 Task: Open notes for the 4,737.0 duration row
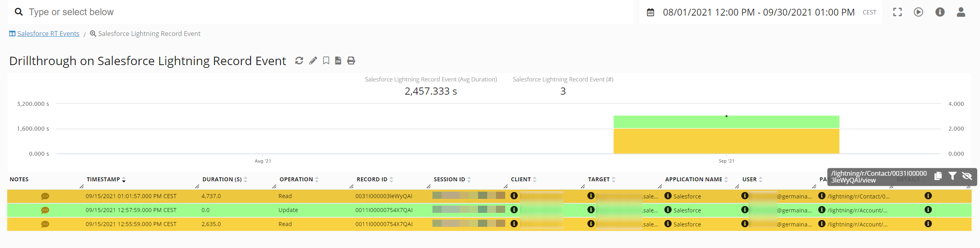pyautogui.click(x=45, y=196)
